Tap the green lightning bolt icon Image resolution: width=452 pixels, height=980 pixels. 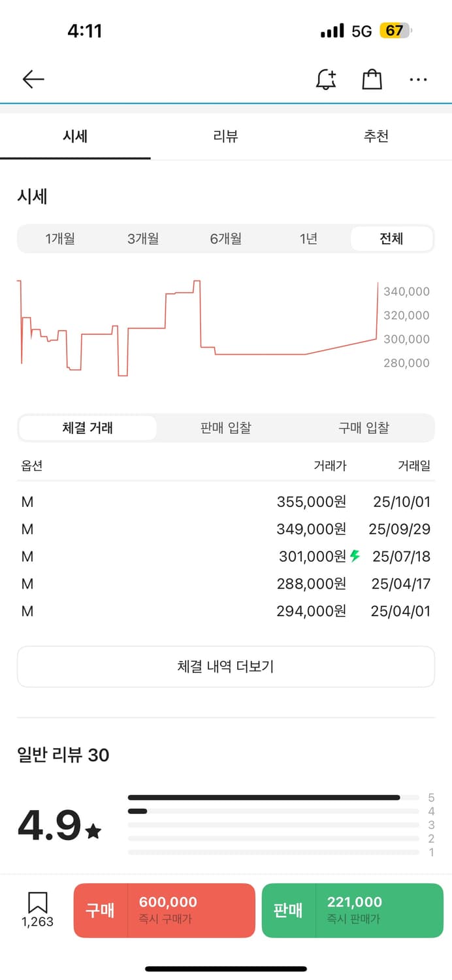tap(355, 556)
